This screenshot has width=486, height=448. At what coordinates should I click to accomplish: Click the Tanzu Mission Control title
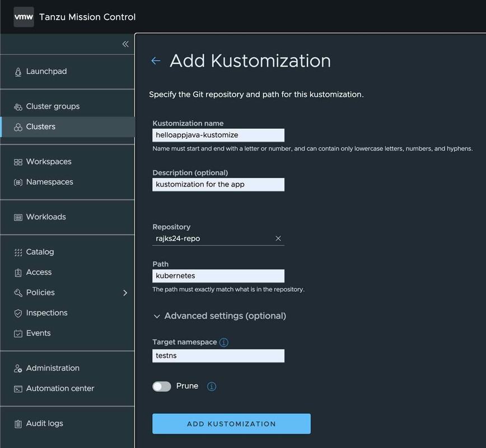click(x=87, y=17)
